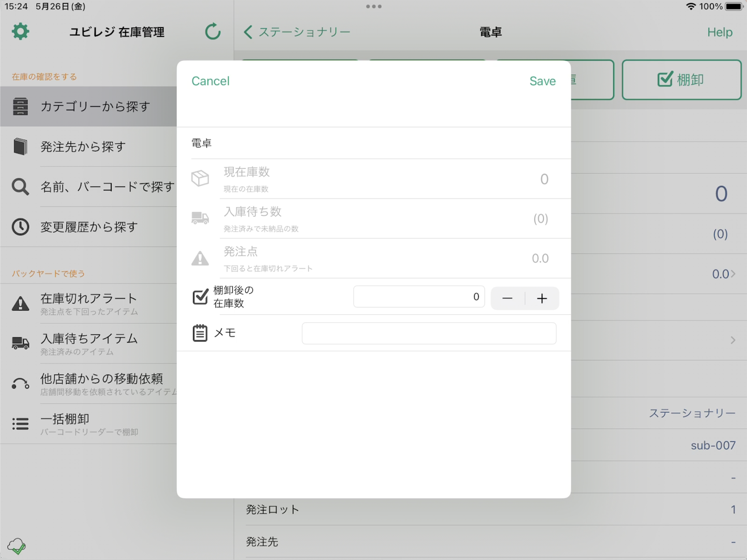The image size is (747, 560).
Task: Tap the 入庫待ち数 row in dialog
Action: 374,219
